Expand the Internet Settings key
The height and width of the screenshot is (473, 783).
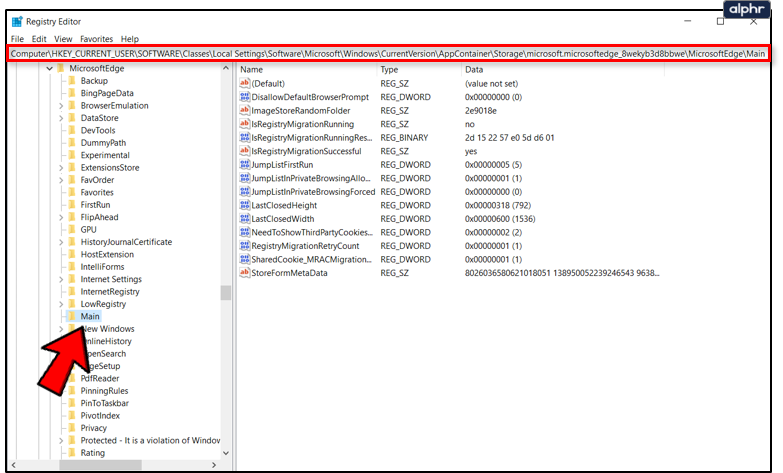coord(61,279)
